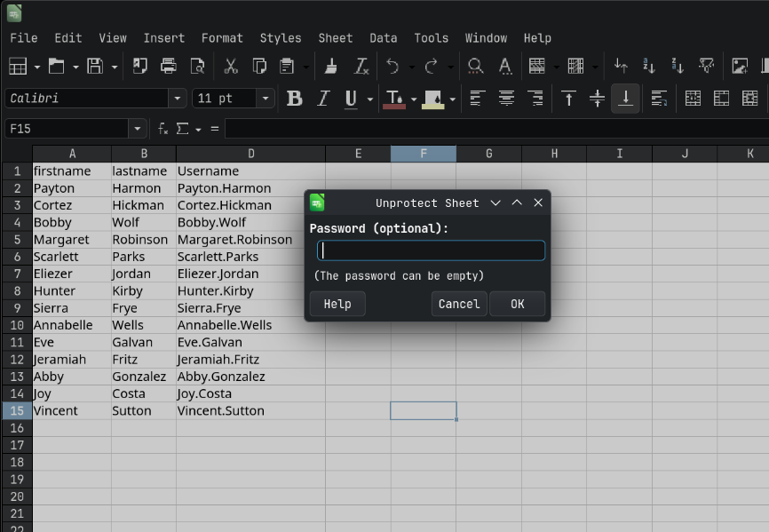
Task: Click the Cut scissors icon
Action: coord(231,66)
